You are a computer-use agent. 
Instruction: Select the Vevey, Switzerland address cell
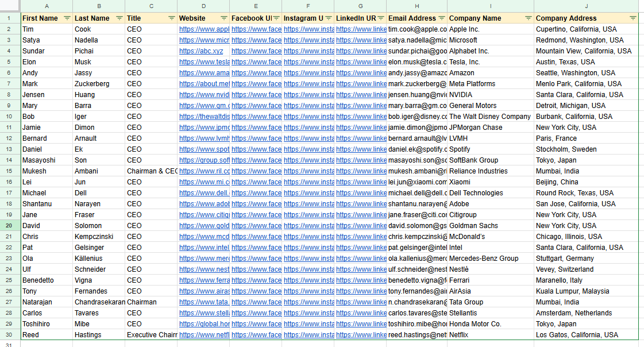(x=586, y=269)
